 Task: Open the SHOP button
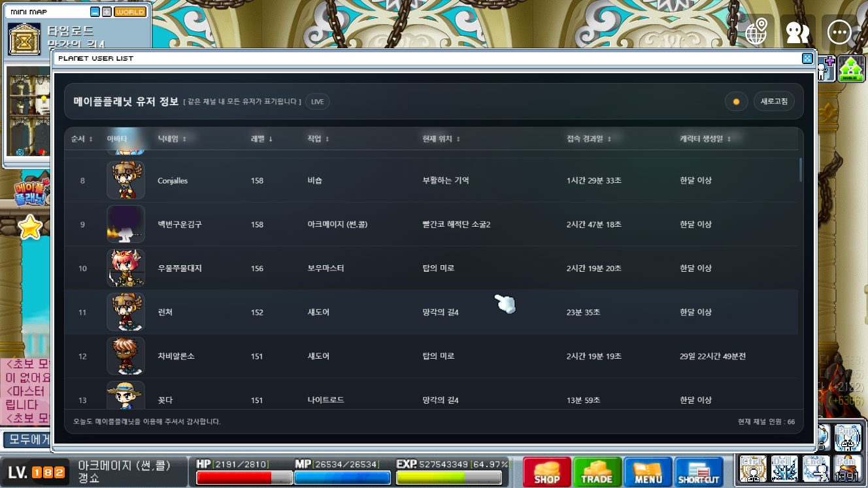[x=547, y=471]
